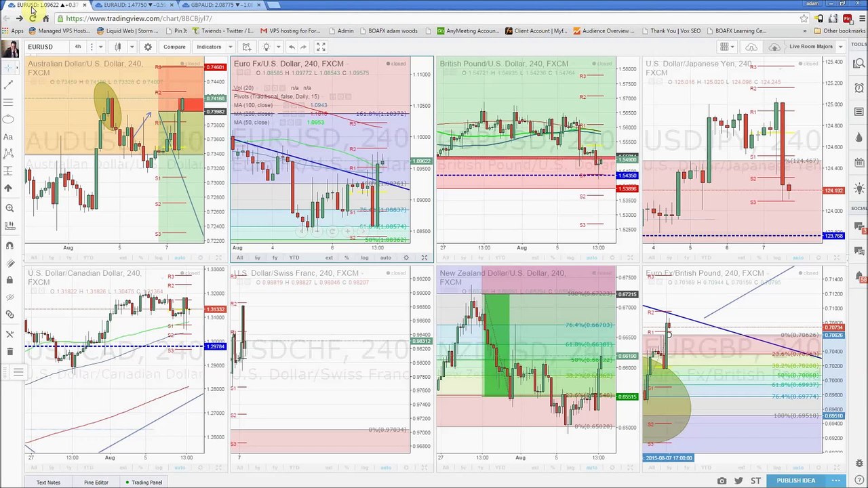The image size is (868, 488).
Task: Open chart settings gear icon
Action: (148, 47)
